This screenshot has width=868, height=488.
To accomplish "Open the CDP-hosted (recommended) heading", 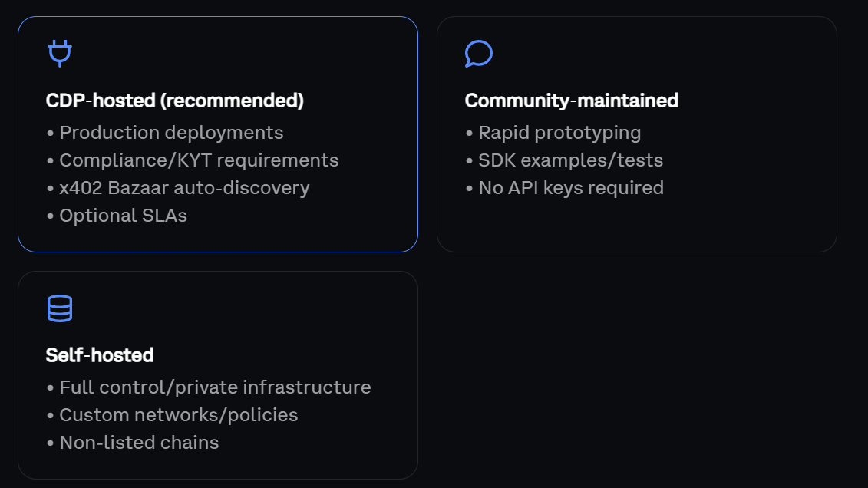I will coord(175,101).
